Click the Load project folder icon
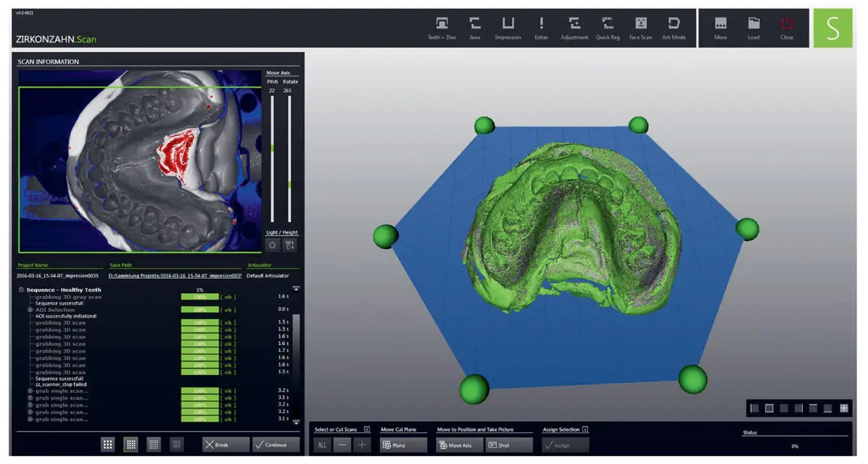This screenshot has height=464, width=868. (x=754, y=27)
